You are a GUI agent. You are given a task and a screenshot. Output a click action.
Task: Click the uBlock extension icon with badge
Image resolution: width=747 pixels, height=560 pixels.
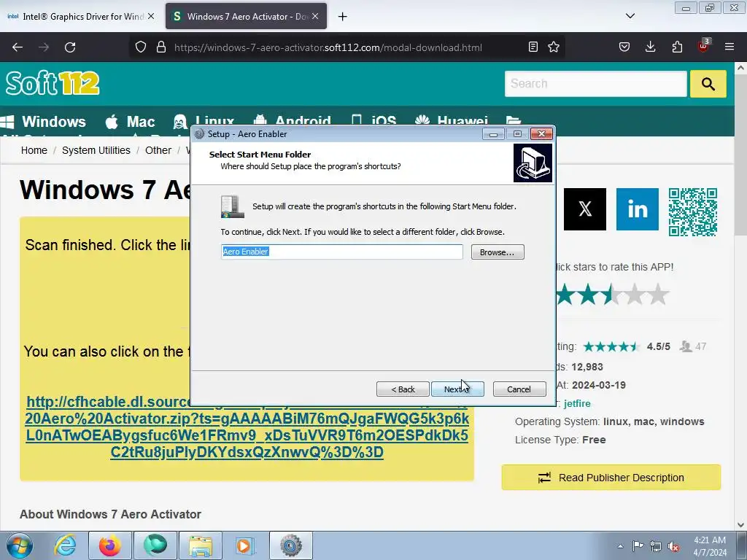click(704, 46)
